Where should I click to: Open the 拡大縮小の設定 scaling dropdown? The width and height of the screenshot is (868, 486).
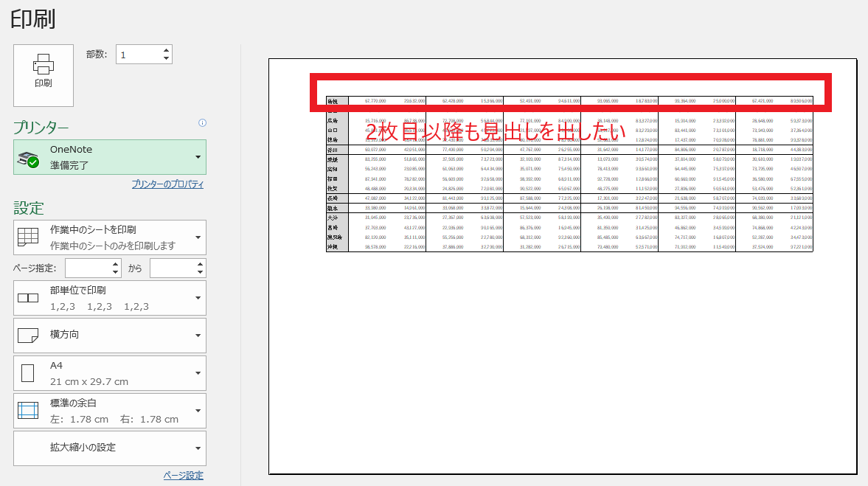[x=198, y=448]
